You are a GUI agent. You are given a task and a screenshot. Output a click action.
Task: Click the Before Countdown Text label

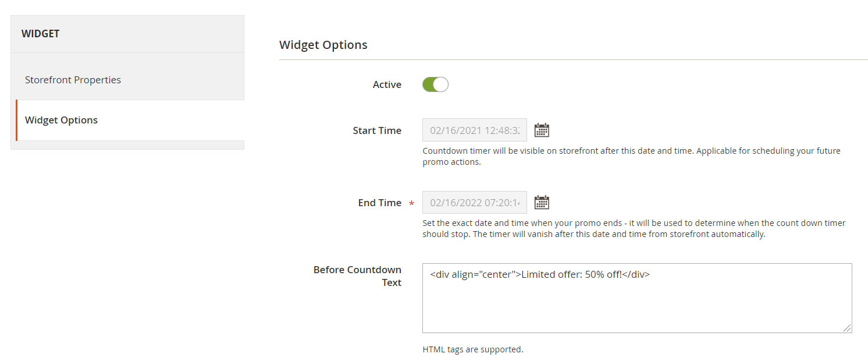(x=357, y=276)
